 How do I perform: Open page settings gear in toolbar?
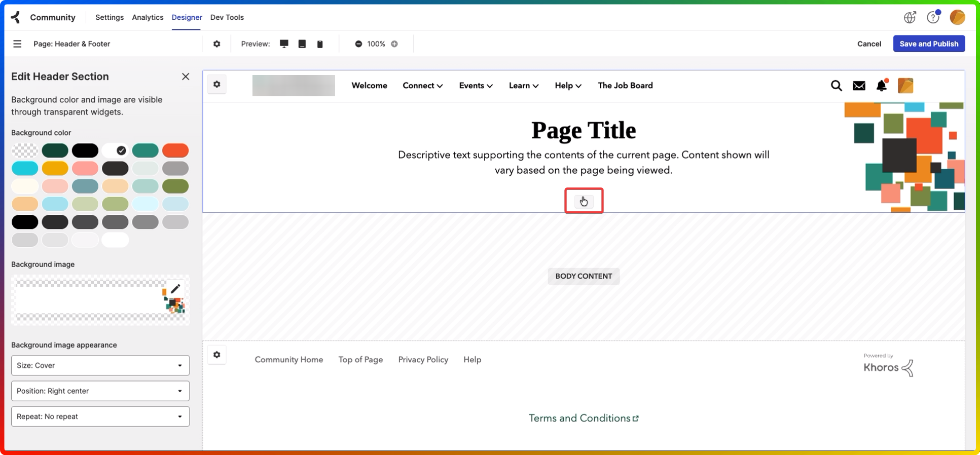point(217,44)
